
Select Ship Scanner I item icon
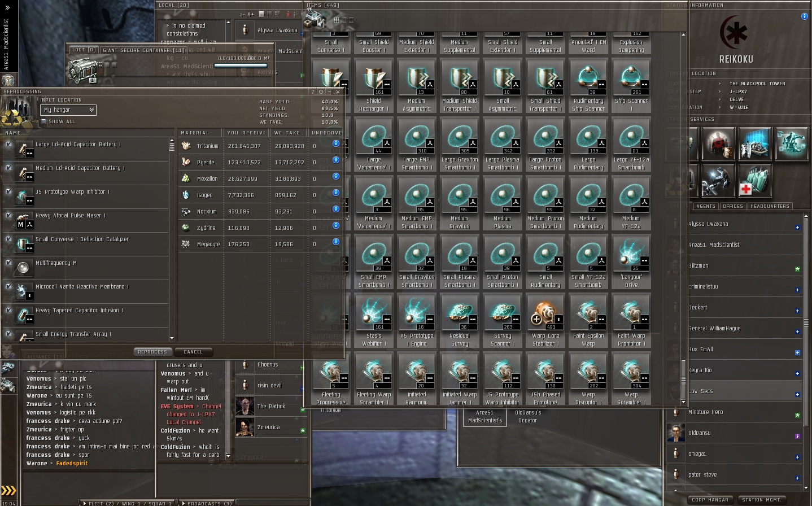point(631,77)
